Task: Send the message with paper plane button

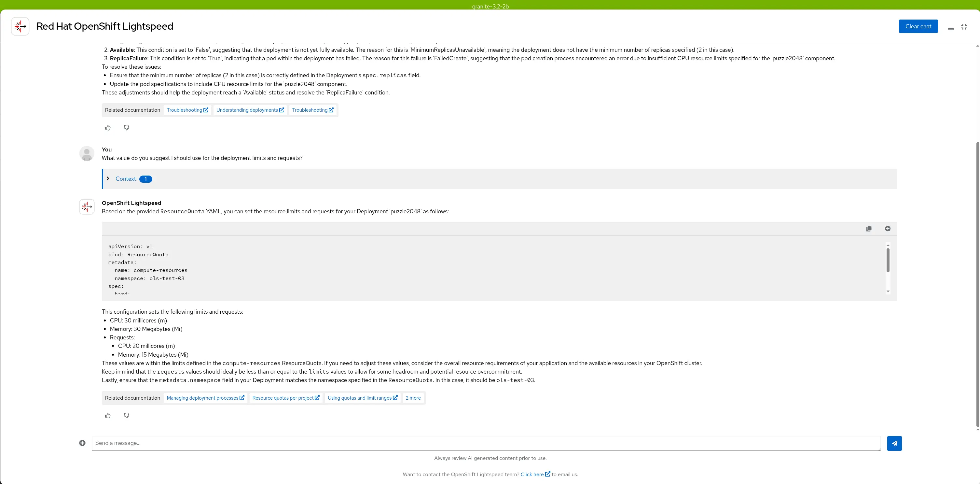Action: pyautogui.click(x=894, y=443)
